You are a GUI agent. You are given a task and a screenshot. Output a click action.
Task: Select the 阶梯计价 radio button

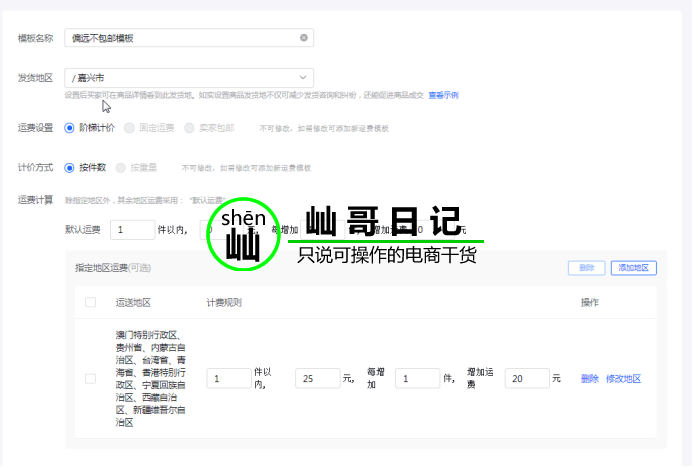coord(69,128)
